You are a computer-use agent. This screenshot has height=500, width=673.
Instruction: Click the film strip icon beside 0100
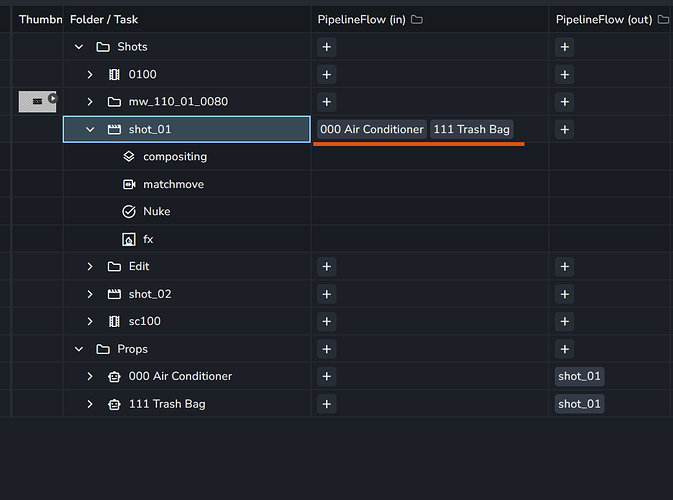click(x=114, y=74)
